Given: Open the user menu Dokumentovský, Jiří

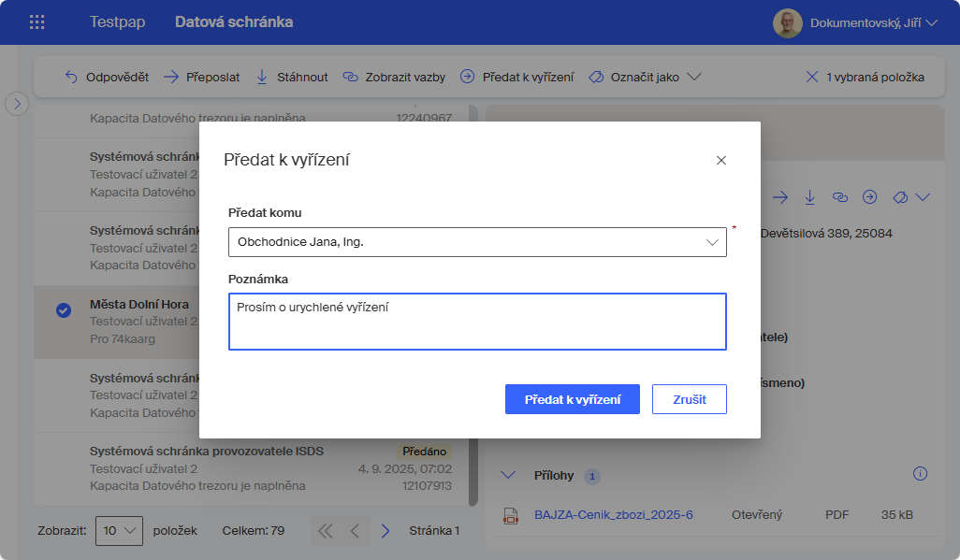Looking at the screenshot, I should [x=855, y=22].
